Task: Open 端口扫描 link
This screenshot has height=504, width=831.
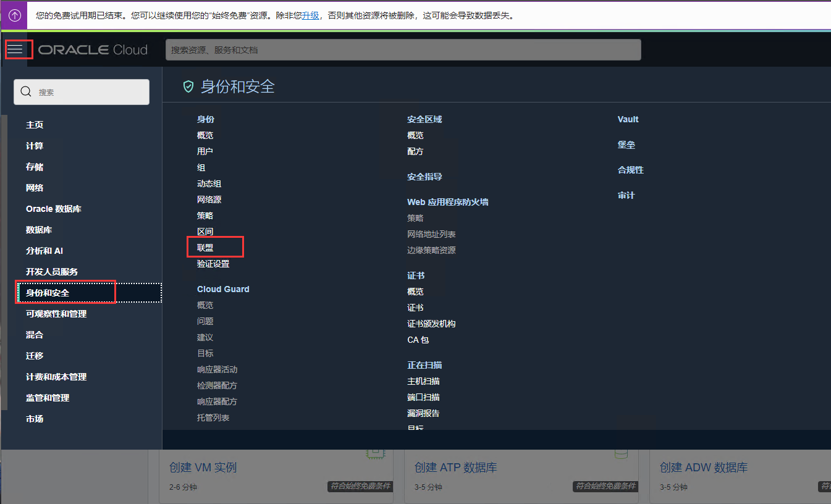Action: [423, 397]
